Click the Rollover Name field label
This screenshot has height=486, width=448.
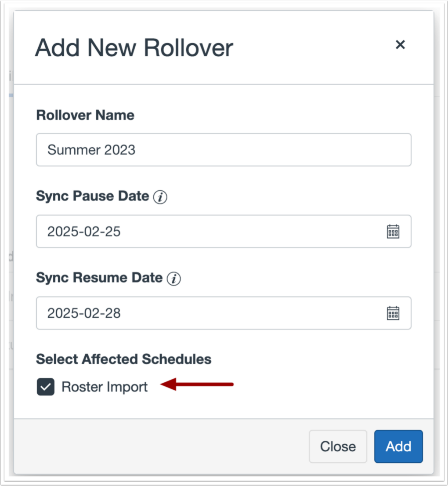85,115
